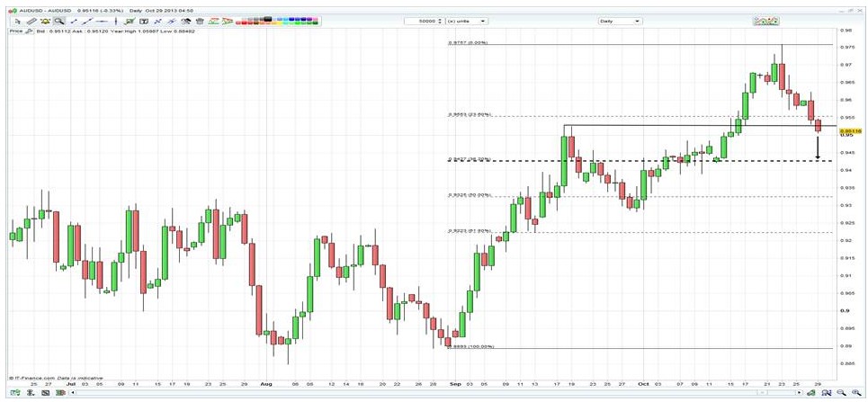The image size is (868, 402).
Task: Pick the vertical line drawing tool
Action: [x=116, y=22]
